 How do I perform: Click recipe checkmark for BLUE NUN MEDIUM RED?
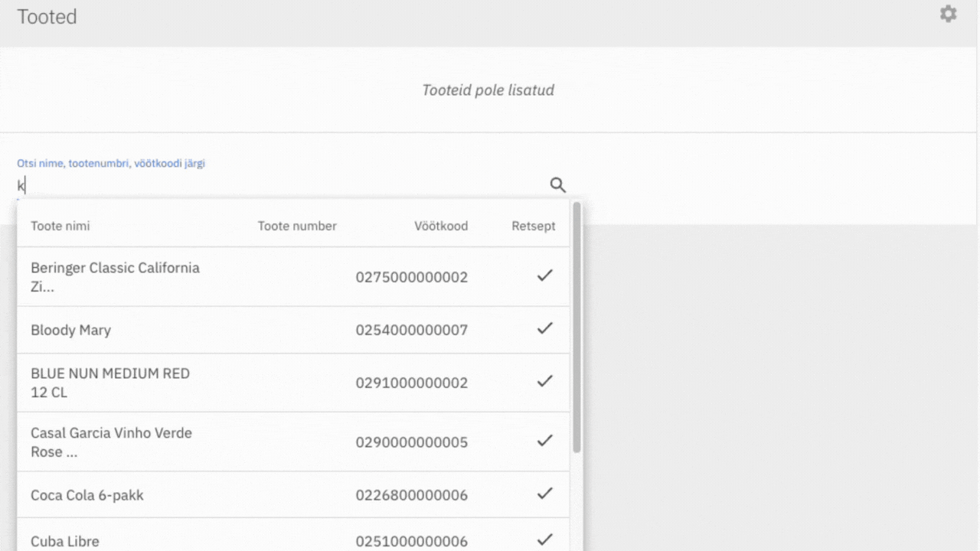coord(544,381)
